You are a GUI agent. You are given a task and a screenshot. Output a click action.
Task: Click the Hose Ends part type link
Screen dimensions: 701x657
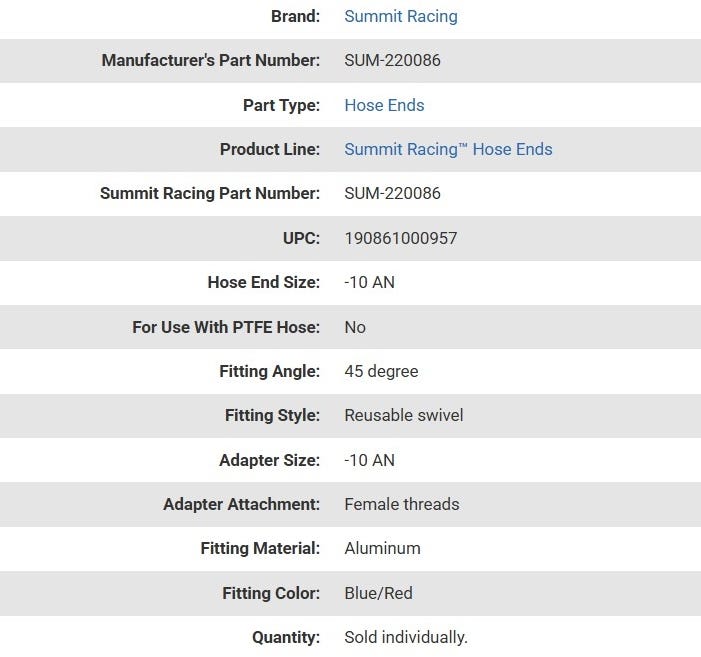(384, 105)
